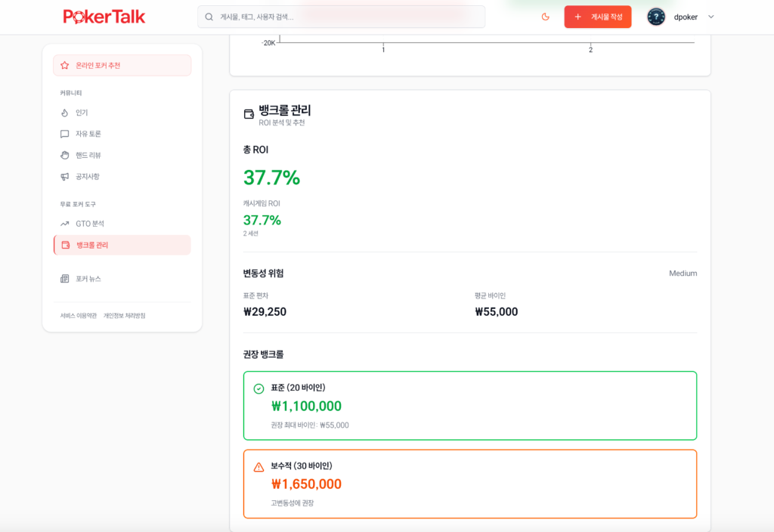Click the ₩55,000 average buy-in value
This screenshot has height=532, width=774.
(x=497, y=312)
